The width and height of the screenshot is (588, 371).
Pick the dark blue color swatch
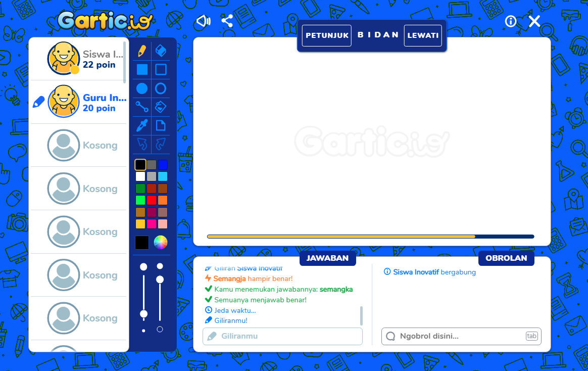[162, 165]
